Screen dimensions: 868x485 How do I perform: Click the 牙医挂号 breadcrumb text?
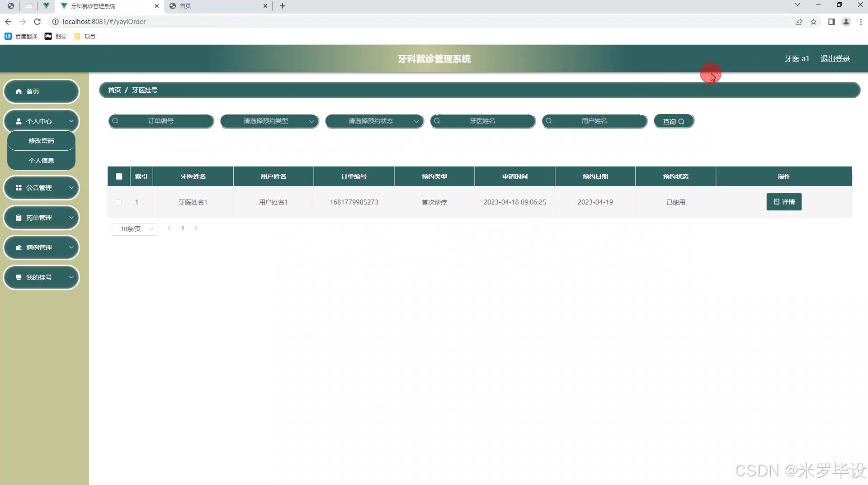tap(145, 90)
